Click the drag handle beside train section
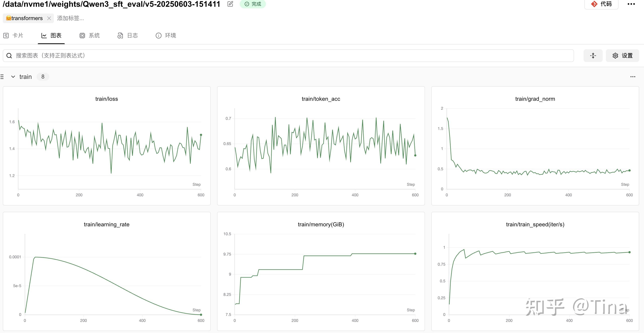 pyautogui.click(x=2, y=77)
